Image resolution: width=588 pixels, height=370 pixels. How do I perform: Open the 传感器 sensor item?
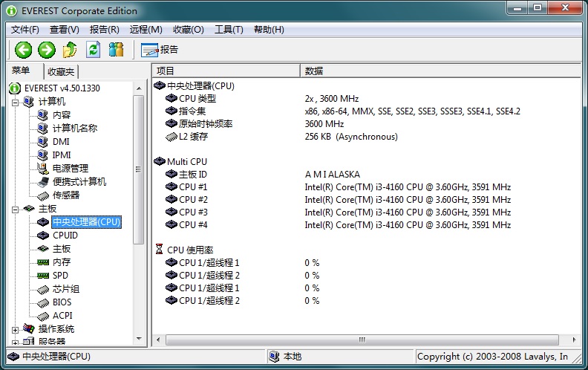coord(66,195)
